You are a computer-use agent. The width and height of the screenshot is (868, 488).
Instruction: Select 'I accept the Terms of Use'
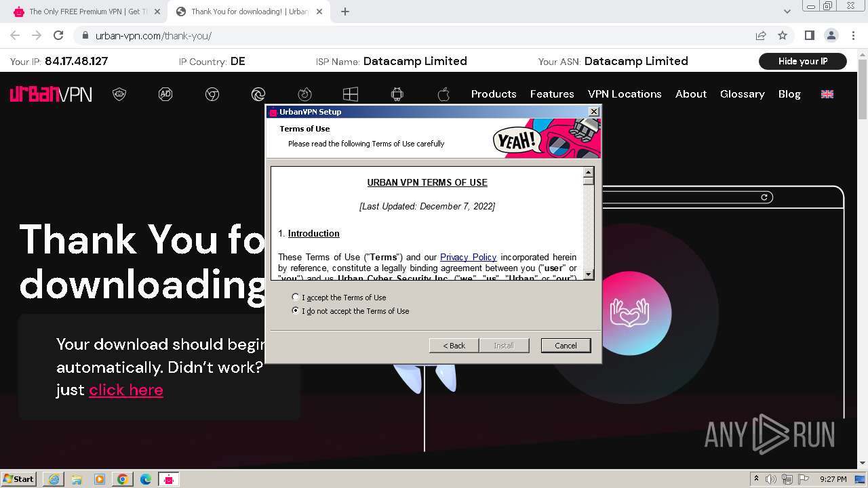pos(339,298)
